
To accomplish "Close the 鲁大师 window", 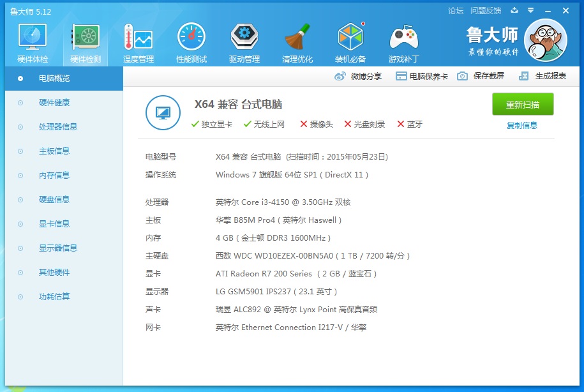I will 565,10.
